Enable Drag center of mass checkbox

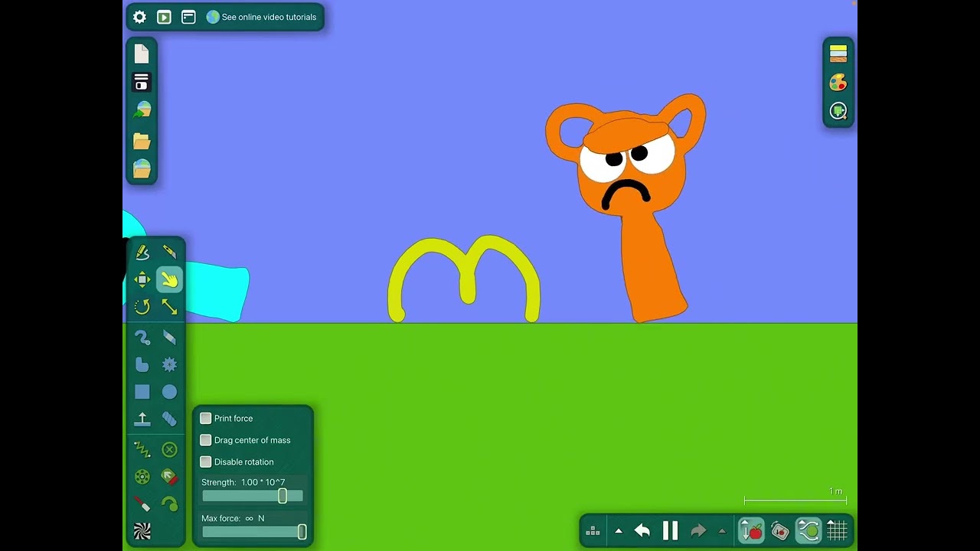[205, 440]
